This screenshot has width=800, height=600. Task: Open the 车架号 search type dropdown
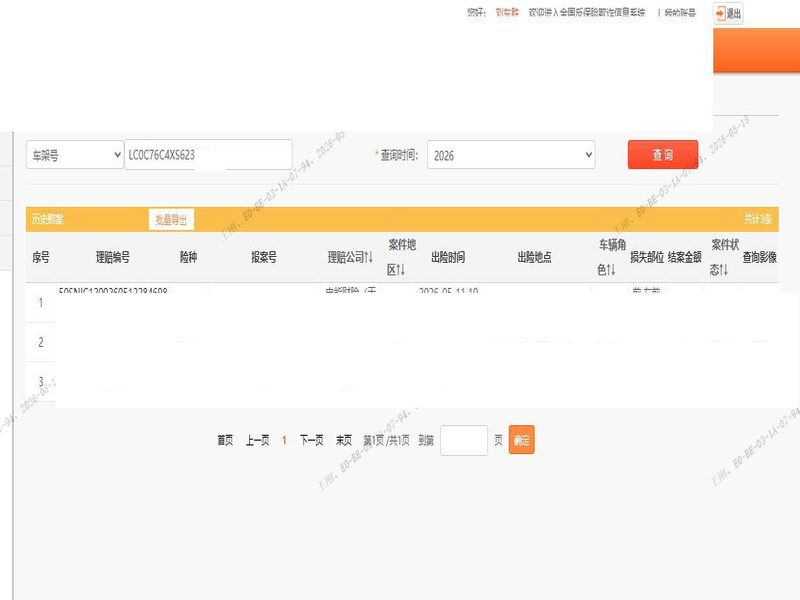(75, 155)
